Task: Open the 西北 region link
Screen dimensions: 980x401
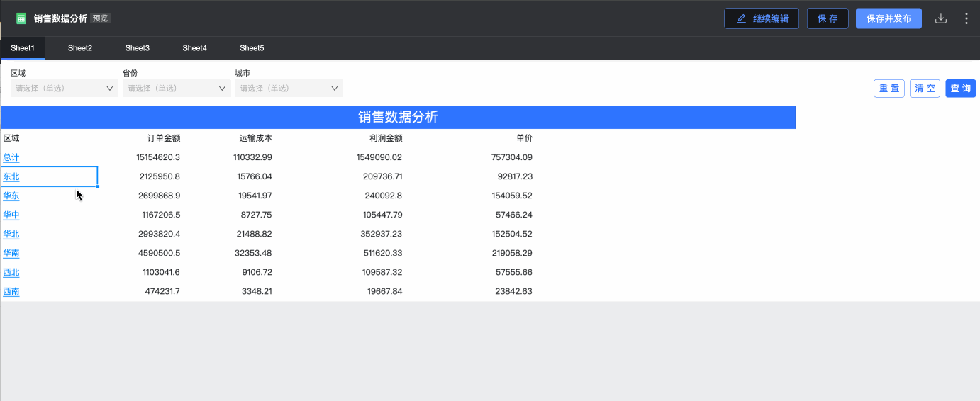Action: click(x=11, y=272)
